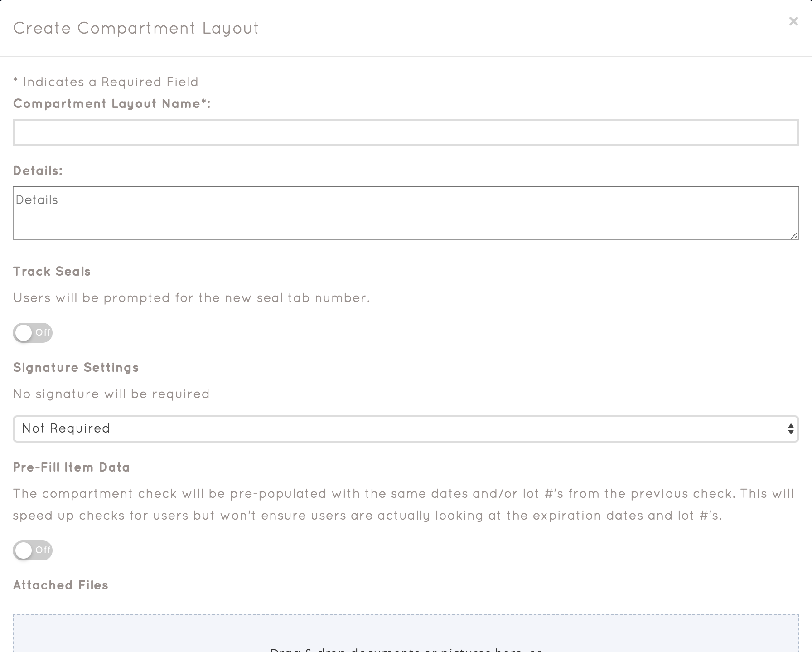812x652 pixels.
Task: Click the No signature will be required text
Action: (111, 394)
